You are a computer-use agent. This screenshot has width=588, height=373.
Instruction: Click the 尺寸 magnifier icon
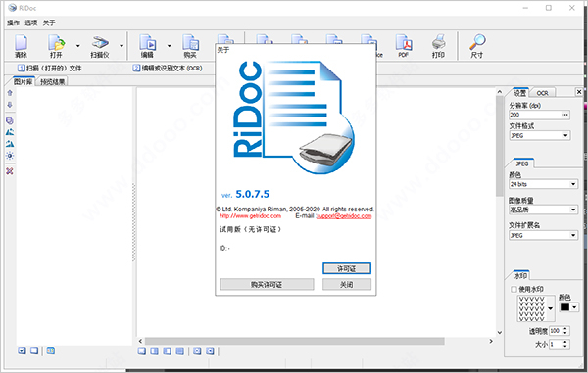click(477, 46)
